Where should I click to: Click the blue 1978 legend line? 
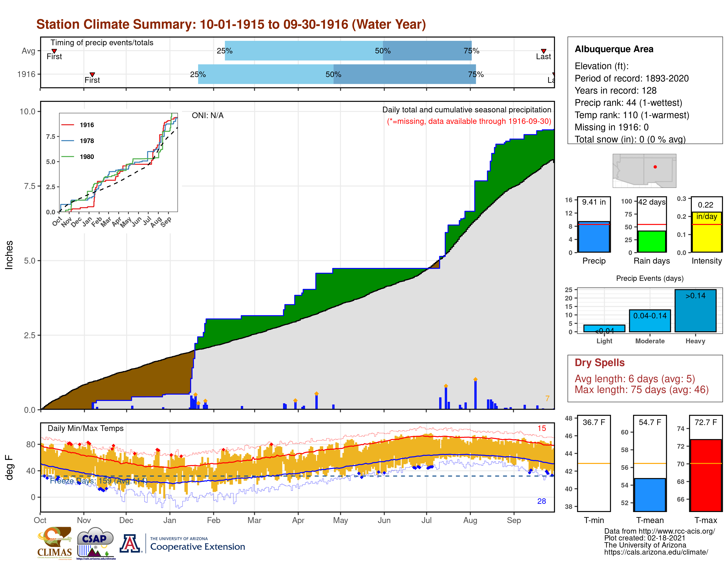point(68,141)
